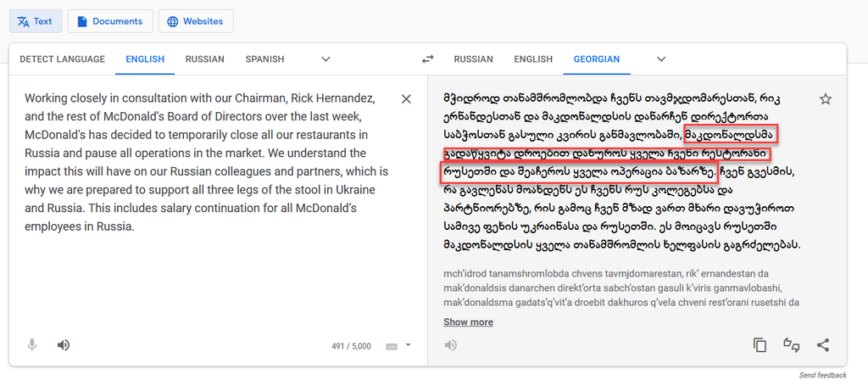Click the romanized transliteration text
This screenshot has width=868, height=391.
(x=620, y=288)
